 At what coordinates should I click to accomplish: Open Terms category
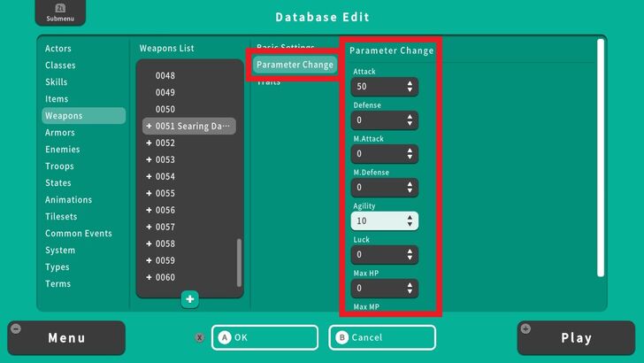point(57,284)
